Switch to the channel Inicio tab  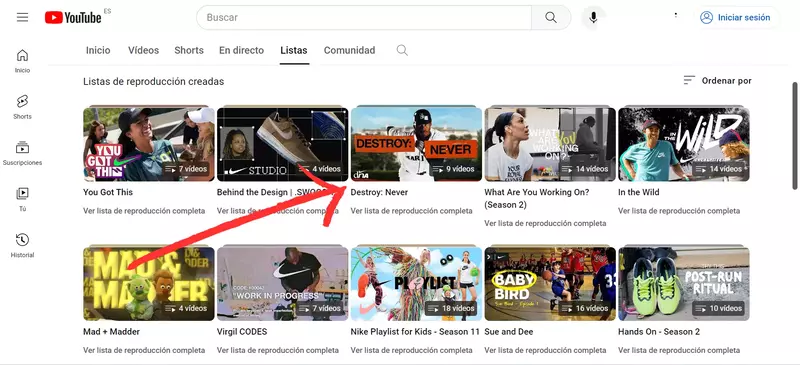(98, 50)
